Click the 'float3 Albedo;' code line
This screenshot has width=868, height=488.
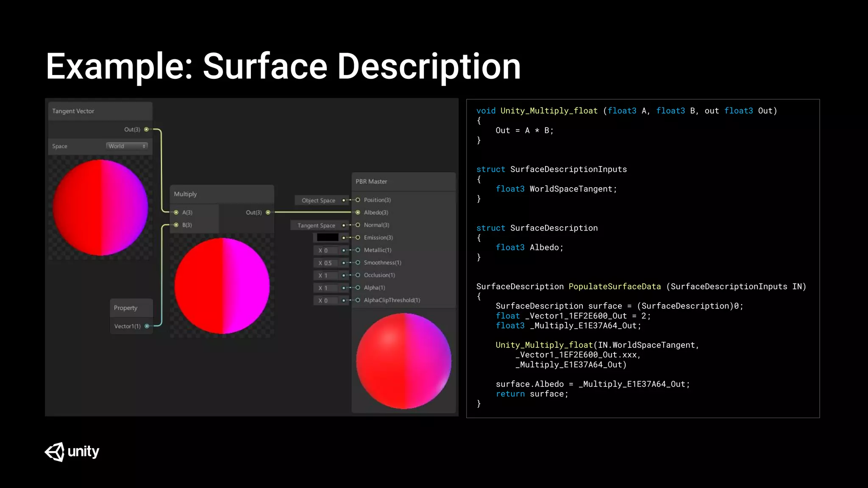530,247
